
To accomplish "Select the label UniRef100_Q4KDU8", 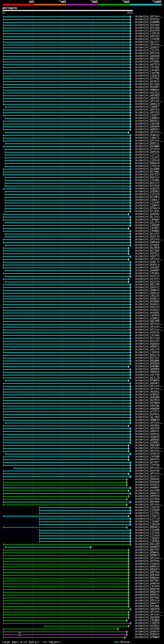I will click(147, 56).
